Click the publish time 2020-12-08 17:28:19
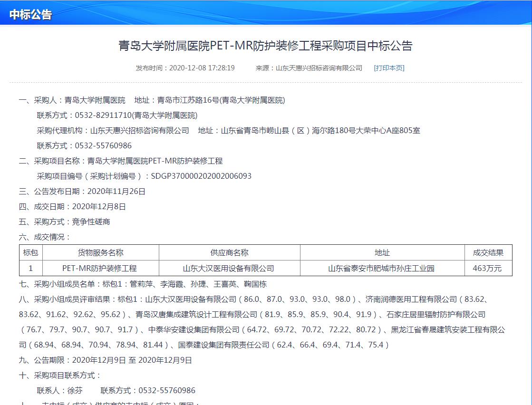Screen dimensions: 532x405 tap(202, 68)
